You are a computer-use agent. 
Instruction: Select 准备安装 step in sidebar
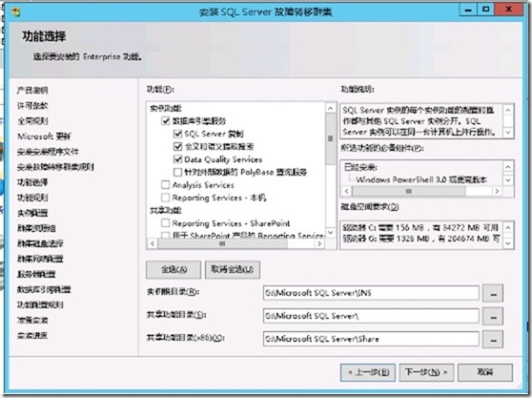point(32,320)
